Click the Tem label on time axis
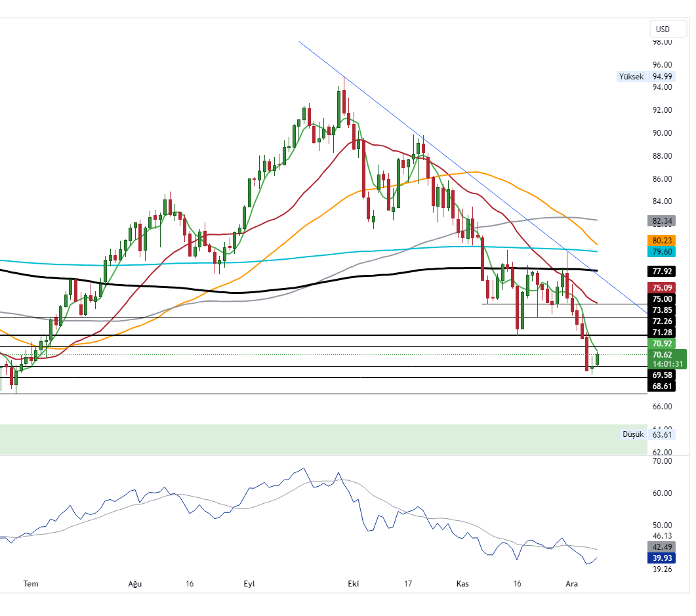 30,583
